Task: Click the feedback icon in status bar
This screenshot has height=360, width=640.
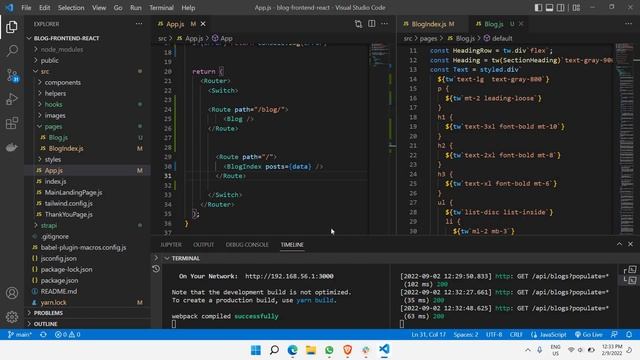Action: coord(614,334)
